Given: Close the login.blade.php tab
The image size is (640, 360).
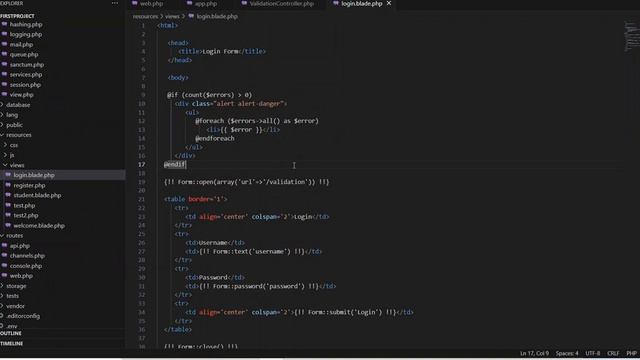Looking at the screenshot, I should 389,3.
